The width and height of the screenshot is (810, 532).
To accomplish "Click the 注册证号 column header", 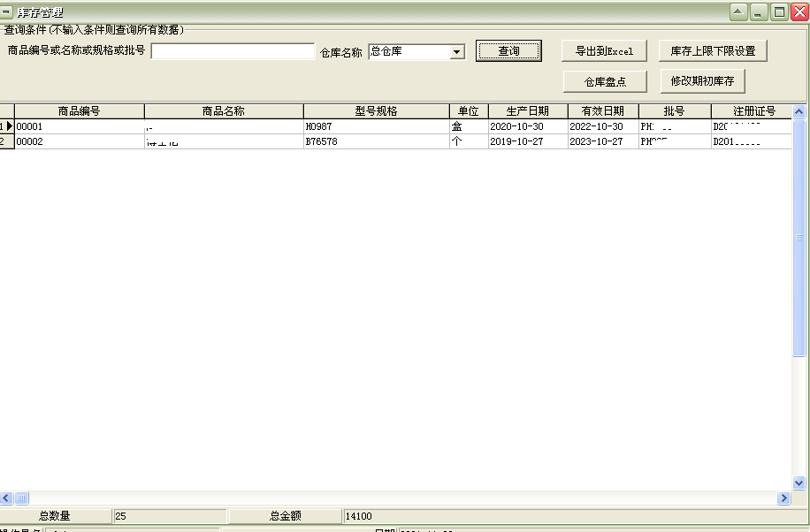I will pos(751,111).
